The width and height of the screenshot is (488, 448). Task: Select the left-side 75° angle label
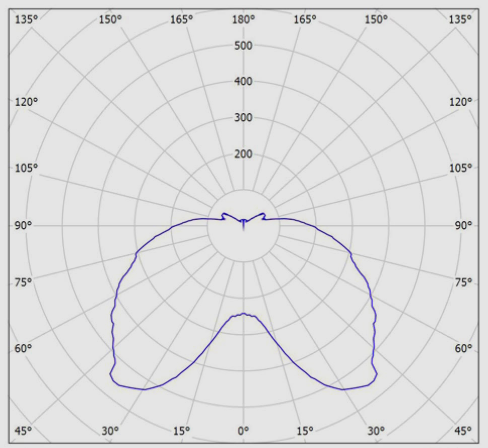pyautogui.click(x=23, y=282)
